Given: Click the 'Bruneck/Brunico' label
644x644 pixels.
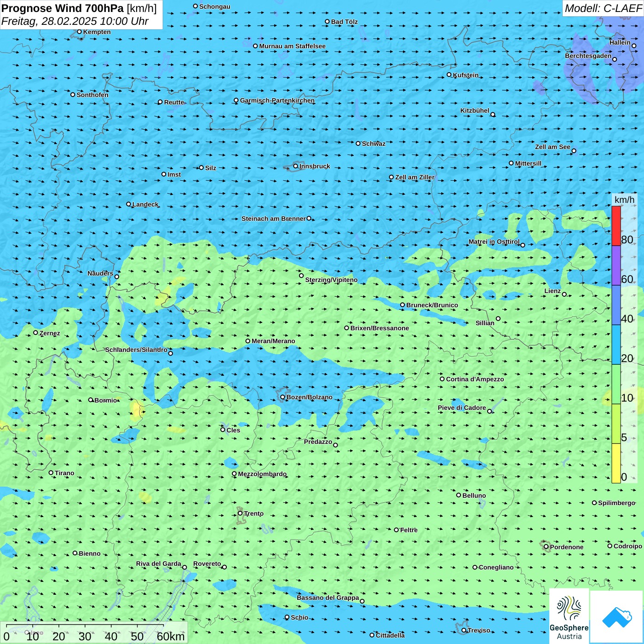Looking at the screenshot, I should (432, 305).
